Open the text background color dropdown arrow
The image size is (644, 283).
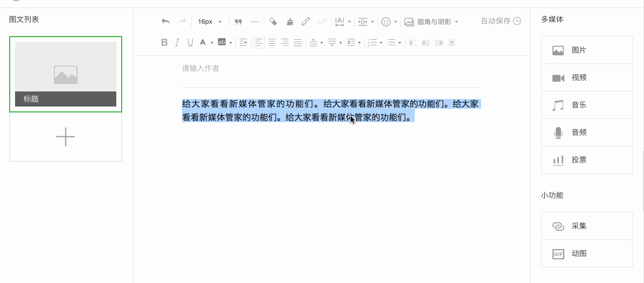coord(231,43)
